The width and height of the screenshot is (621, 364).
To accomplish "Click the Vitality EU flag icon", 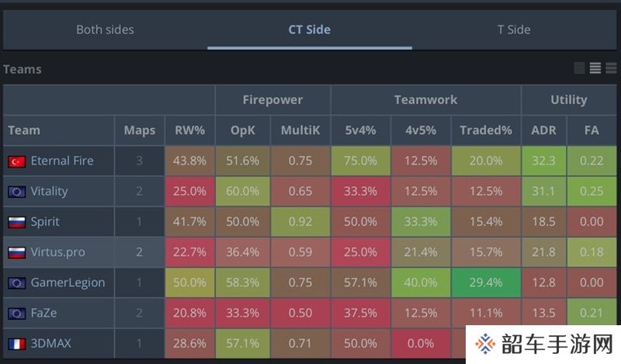I will coord(16,192).
